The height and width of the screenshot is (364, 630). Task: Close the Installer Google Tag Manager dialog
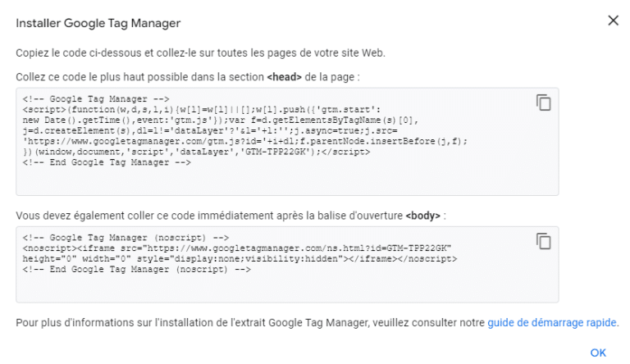[613, 20]
